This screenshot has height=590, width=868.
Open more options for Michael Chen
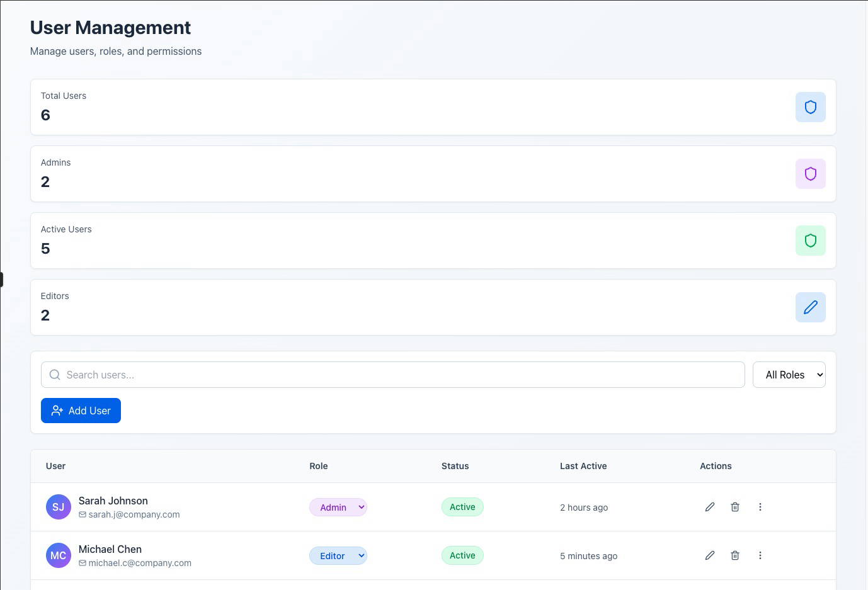point(760,555)
